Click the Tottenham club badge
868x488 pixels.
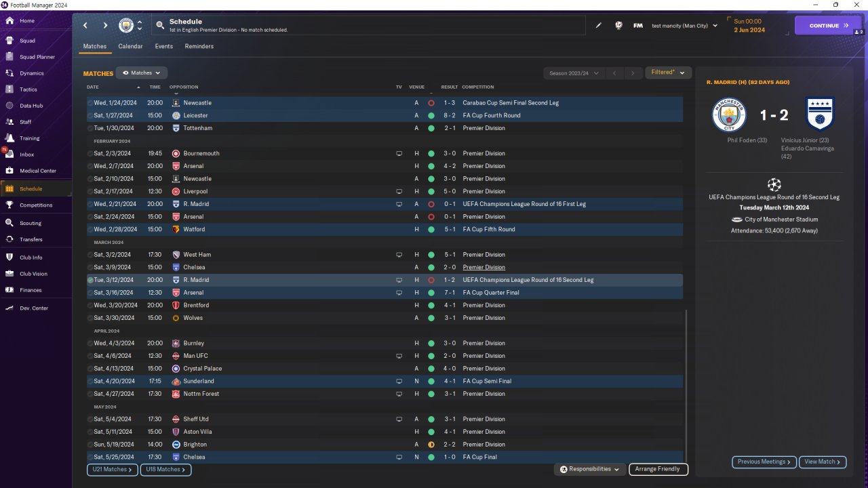point(176,128)
